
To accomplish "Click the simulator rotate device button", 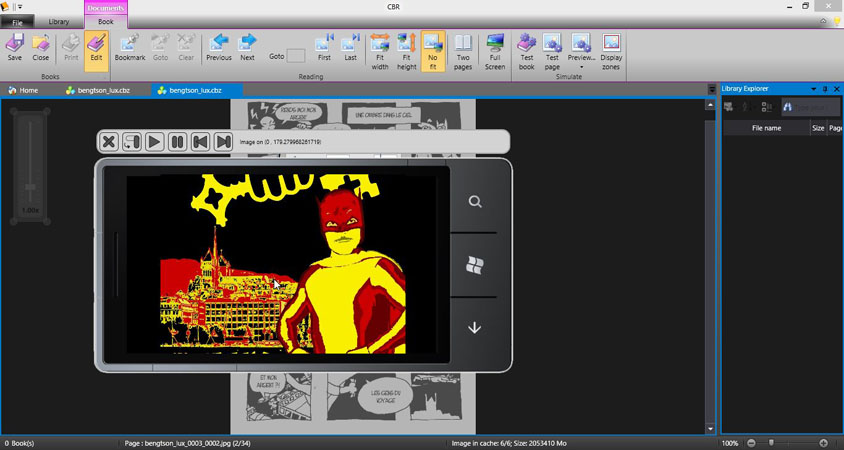I will pos(131,142).
